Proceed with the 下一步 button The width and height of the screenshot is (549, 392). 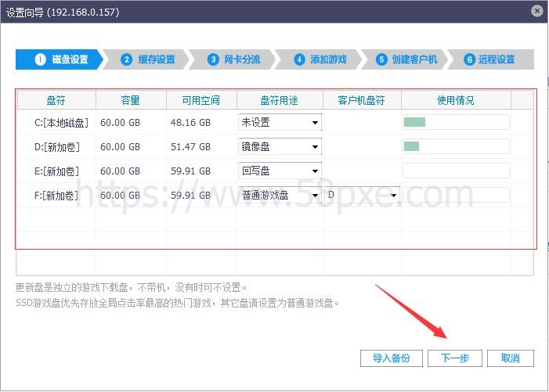pos(454,358)
